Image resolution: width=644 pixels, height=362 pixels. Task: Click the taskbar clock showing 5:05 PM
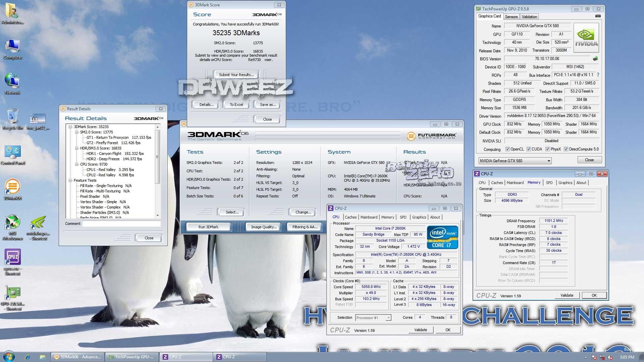tap(627, 357)
